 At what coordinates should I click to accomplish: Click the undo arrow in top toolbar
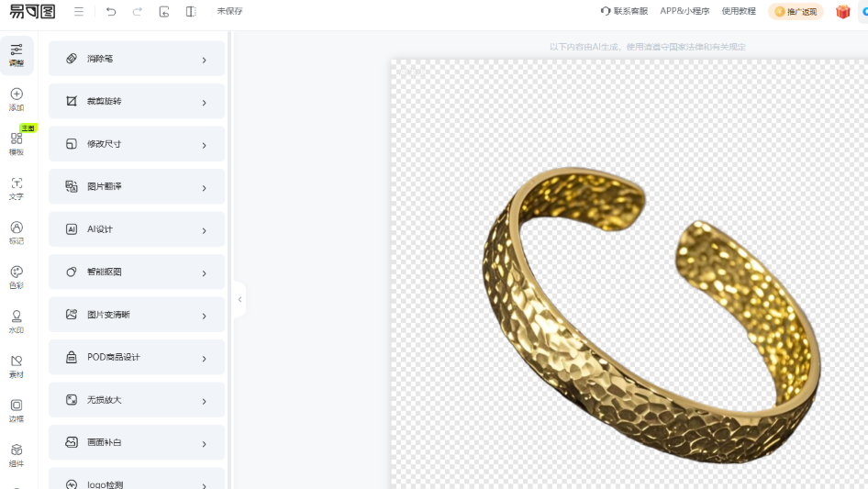(111, 12)
